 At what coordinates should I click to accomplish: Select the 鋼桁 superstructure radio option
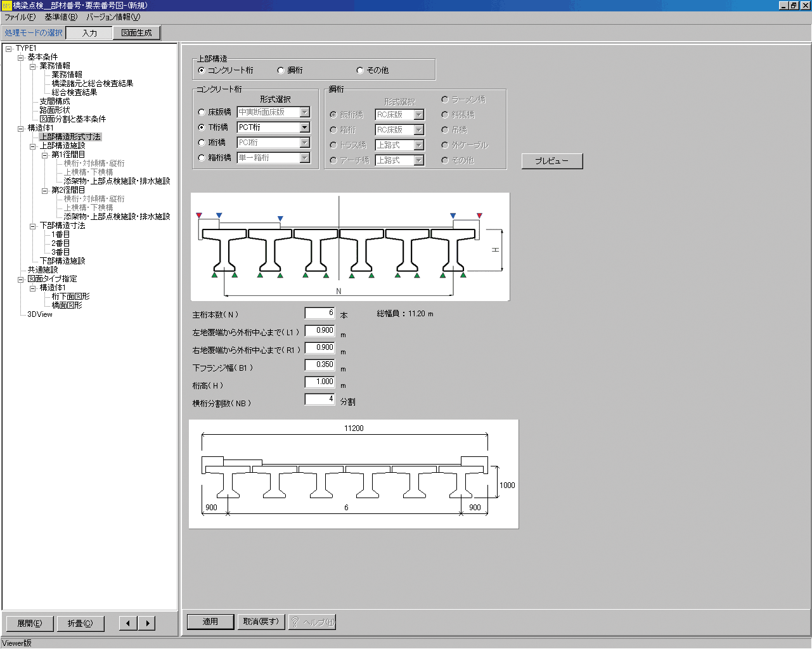[281, 70]
